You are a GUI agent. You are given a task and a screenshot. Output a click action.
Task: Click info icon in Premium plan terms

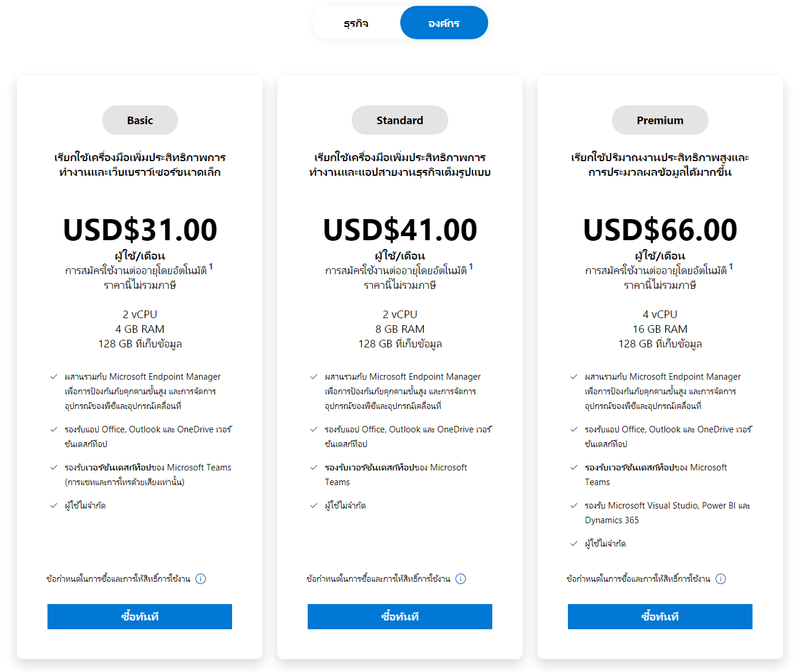[x=721, y=579]
